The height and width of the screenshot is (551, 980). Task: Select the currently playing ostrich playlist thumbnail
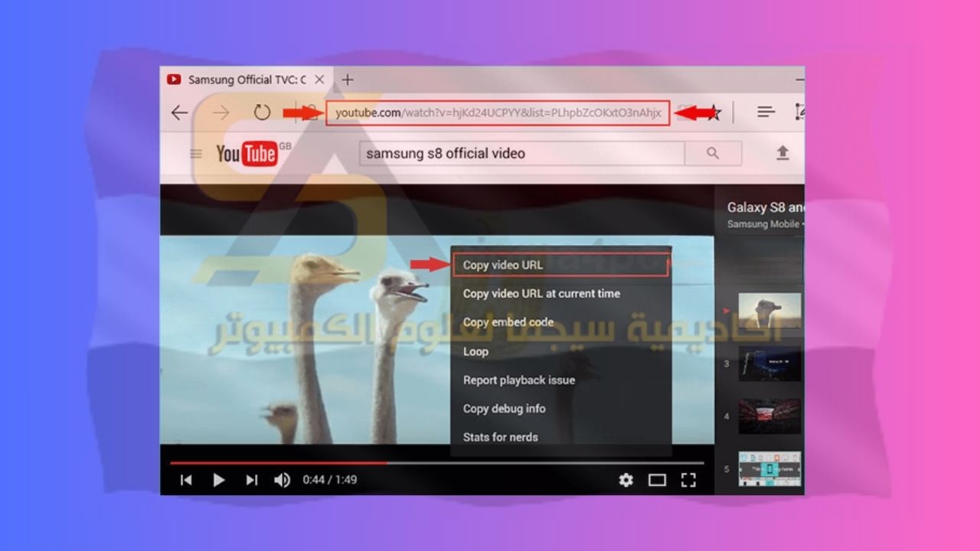[769, 311]
